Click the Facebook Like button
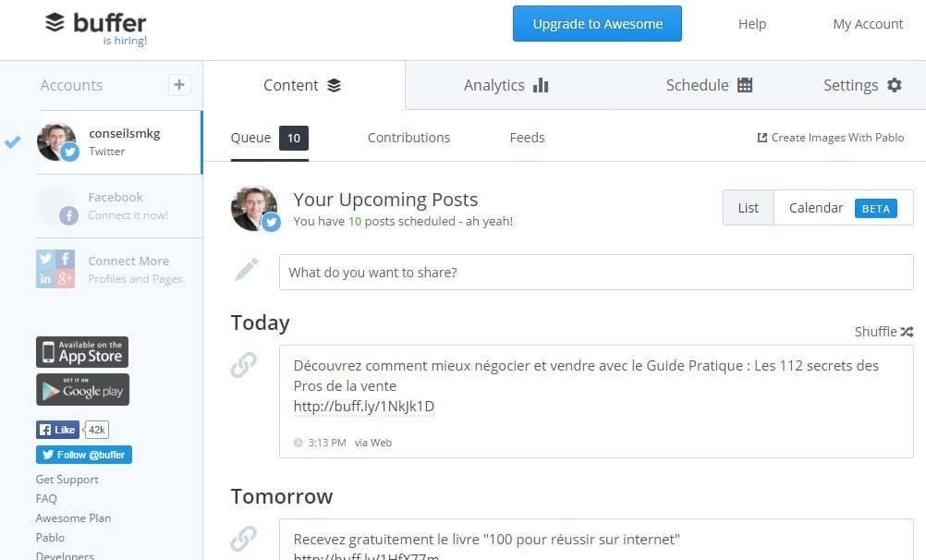Image resolution: width=926 pixels, height=560 pixels. (x=57, y=430)
